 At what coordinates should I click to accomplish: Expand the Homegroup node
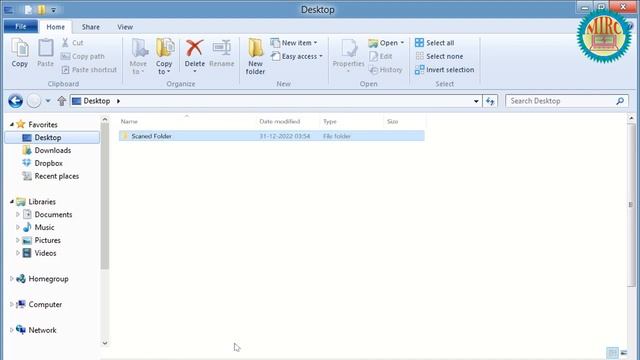click(11, 279)
